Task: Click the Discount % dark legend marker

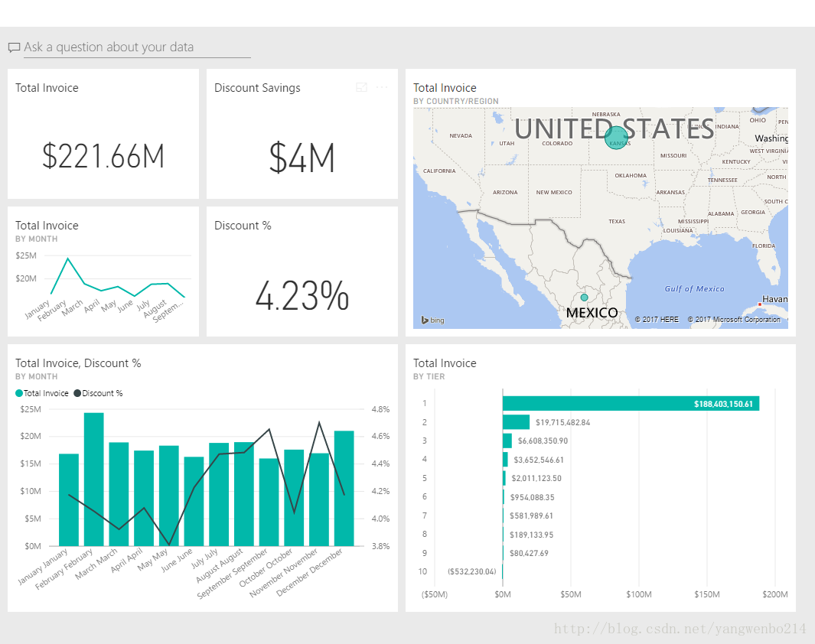Action: [x=77, y=393]
